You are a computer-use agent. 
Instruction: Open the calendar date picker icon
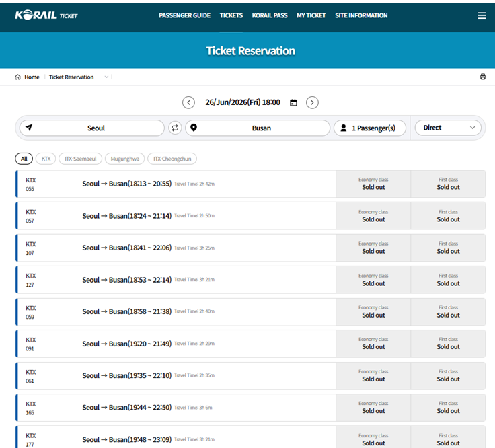click(x=293, y=102)
